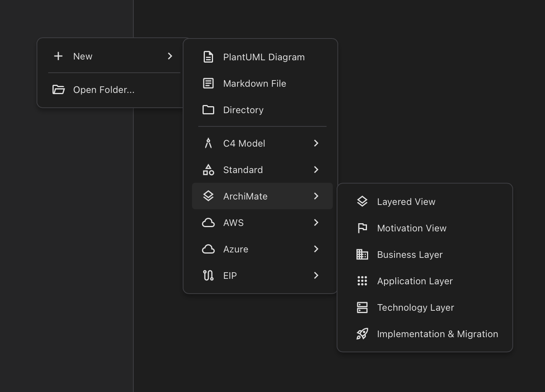Expand the C4 Model submenu chevron
This screenshot has width=545, height=392.
[x=316, y=143]
